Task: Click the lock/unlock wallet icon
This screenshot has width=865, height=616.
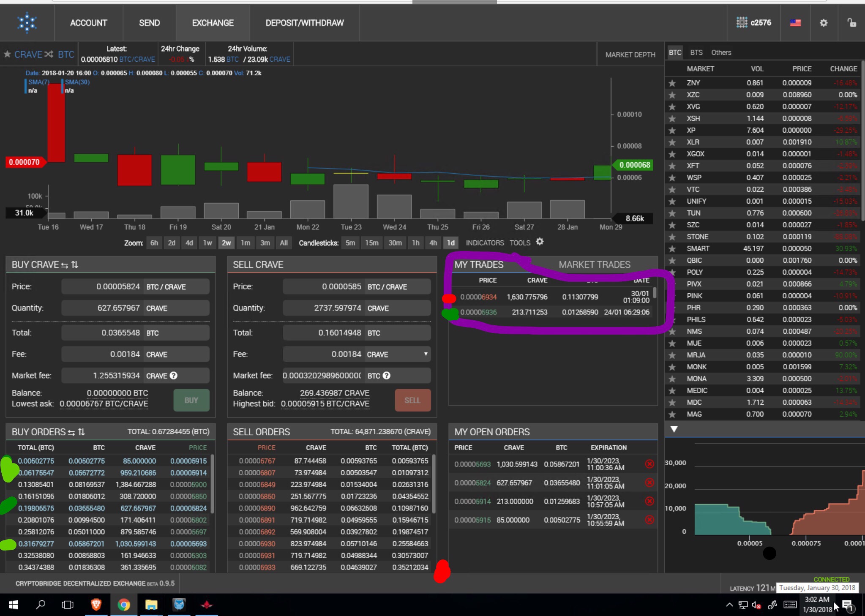Action: pos(851,23)
